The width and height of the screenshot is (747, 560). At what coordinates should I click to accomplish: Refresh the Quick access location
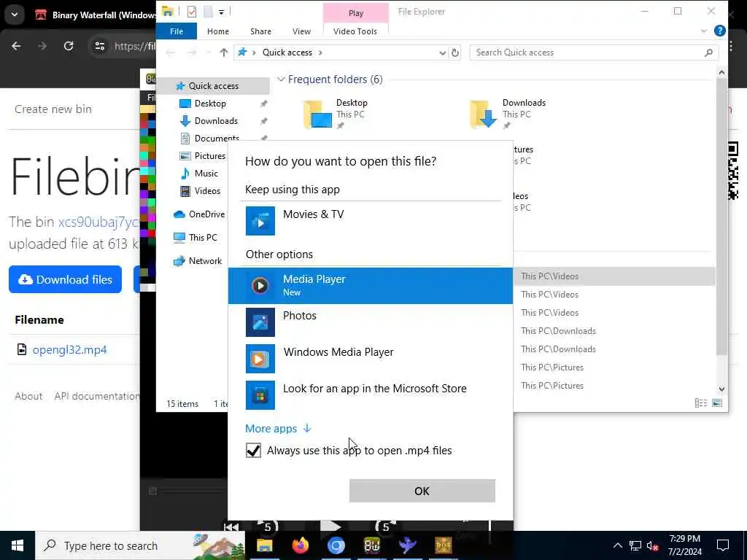tap(455, 52)
